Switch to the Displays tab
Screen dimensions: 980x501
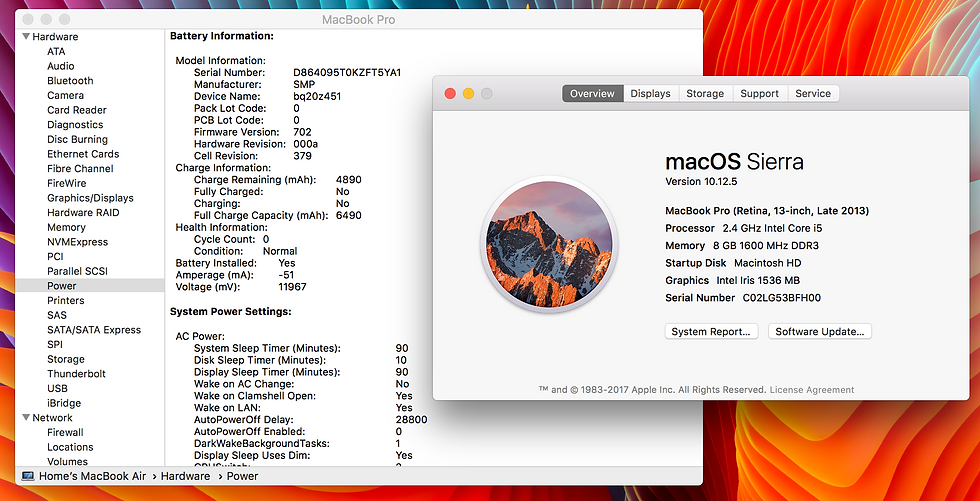(x=651, y=94)
